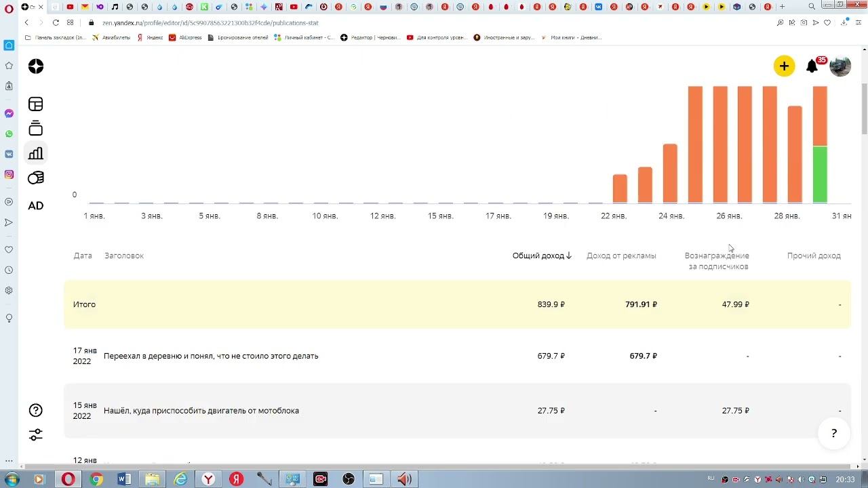Click the chart bar above 24 янв.
Image resolution: width=868 pixels, height=488 pixels.
[670, 174]
